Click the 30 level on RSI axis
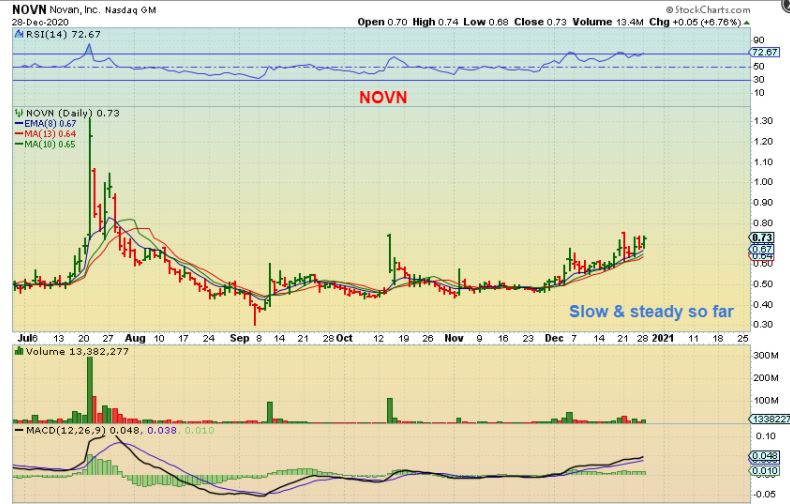Image resolution: width=790 pixels, height=504 pixels. (758, 80)
